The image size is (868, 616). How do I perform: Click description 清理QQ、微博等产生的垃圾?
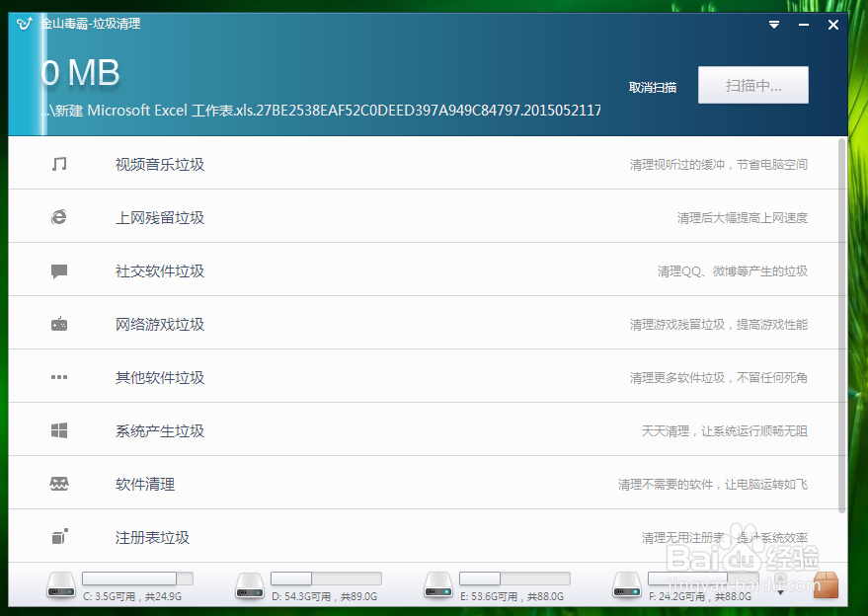tap(733, 271)
